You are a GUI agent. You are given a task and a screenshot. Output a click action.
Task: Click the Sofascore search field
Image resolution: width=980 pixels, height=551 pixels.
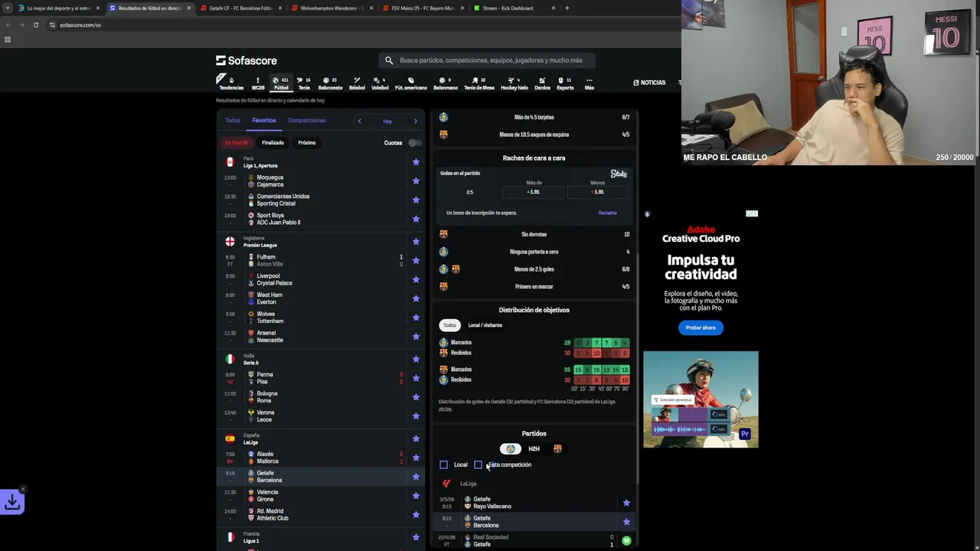click(x=487, y=60)
